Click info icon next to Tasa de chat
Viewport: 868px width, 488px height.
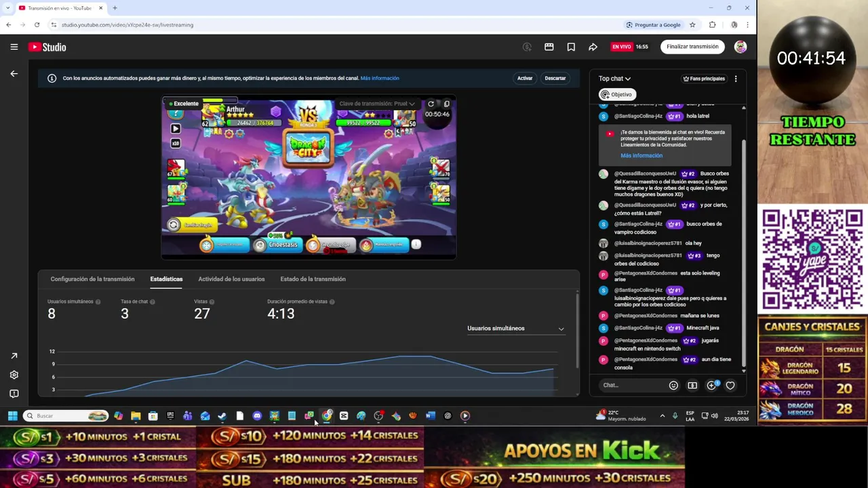pos(153,302)
